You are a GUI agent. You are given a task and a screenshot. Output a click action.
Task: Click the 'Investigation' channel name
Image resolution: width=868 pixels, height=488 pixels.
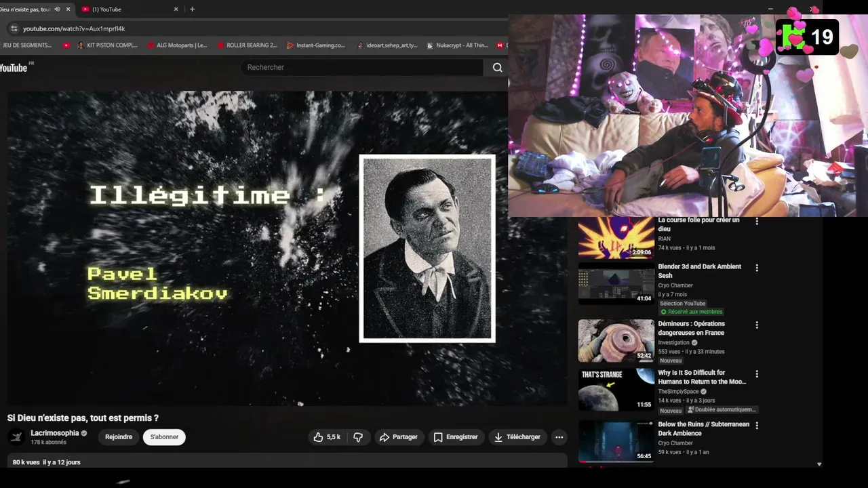673,343
